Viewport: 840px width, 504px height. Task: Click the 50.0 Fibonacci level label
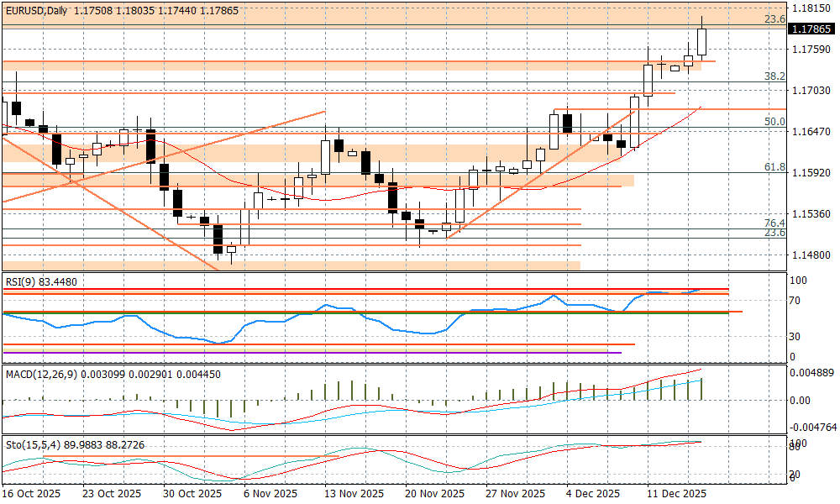pos(774,122)
